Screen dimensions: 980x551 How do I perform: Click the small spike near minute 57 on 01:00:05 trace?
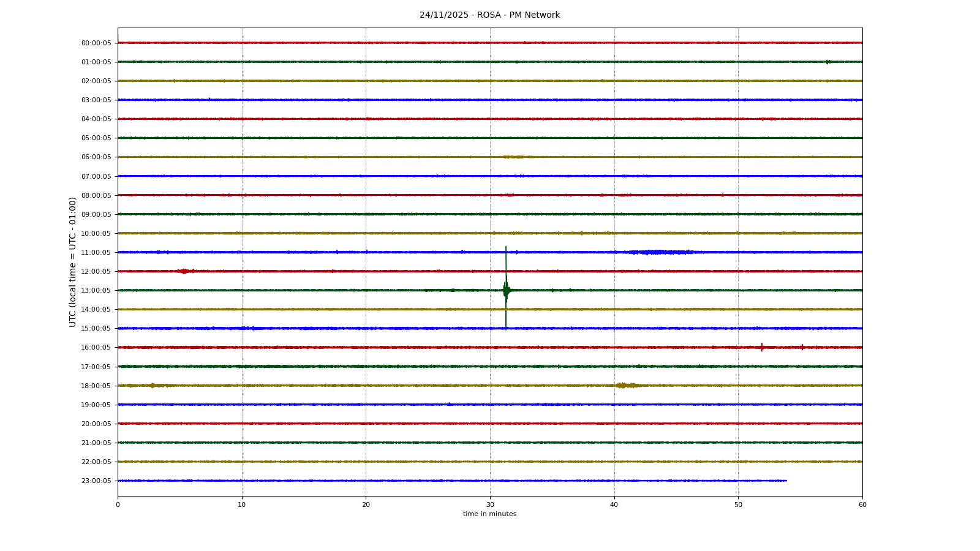(x=827, y=62)
